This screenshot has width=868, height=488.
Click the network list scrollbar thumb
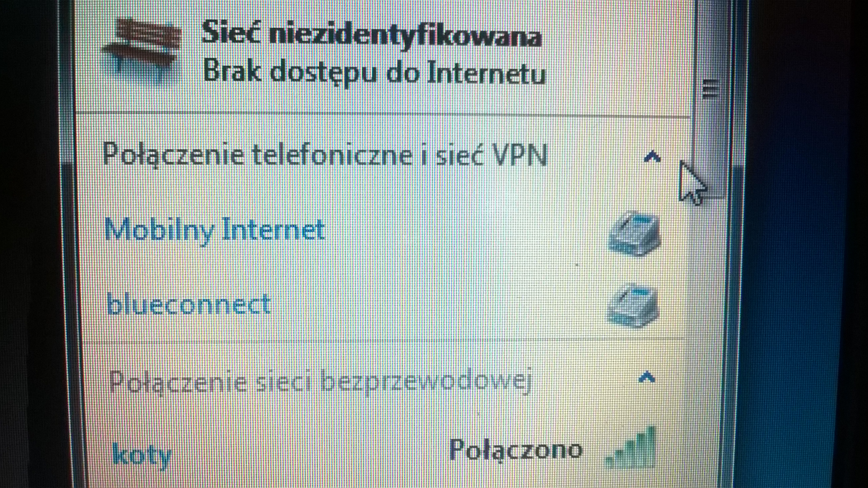point(710,98)
